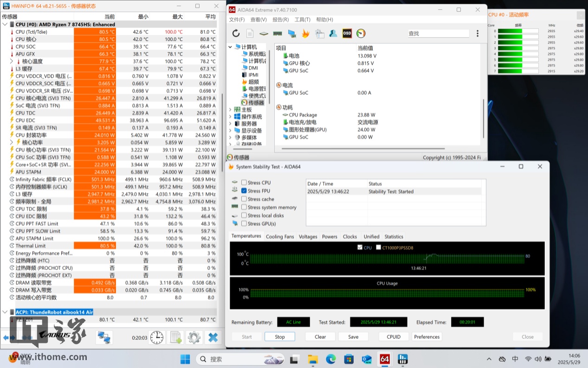Click the Preferences button

pyautogui.click(x=426, y=337)
